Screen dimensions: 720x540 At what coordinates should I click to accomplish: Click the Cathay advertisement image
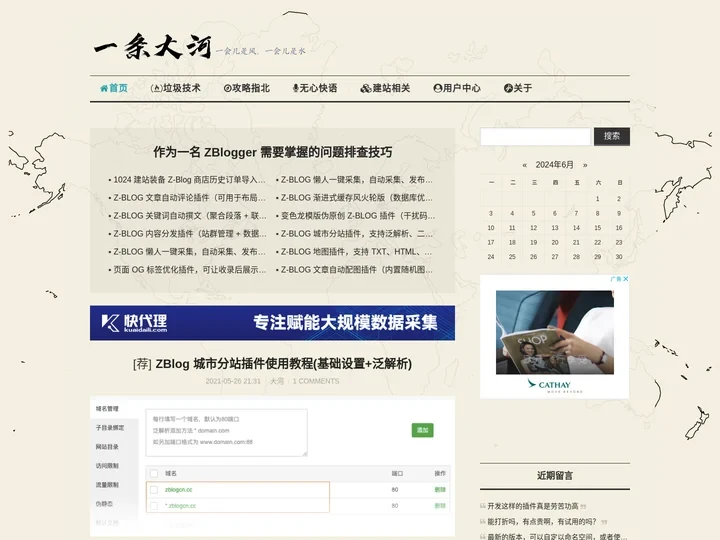pyautogui.click(x=555, y=332)
